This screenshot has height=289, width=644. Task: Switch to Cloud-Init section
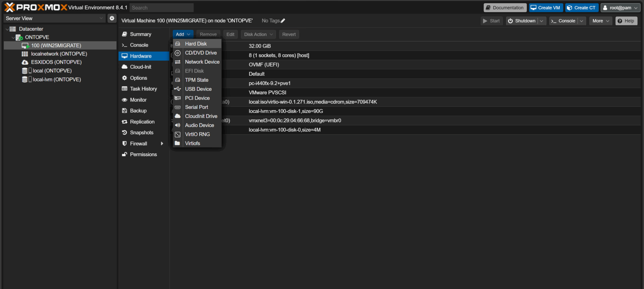pos(144,67)
